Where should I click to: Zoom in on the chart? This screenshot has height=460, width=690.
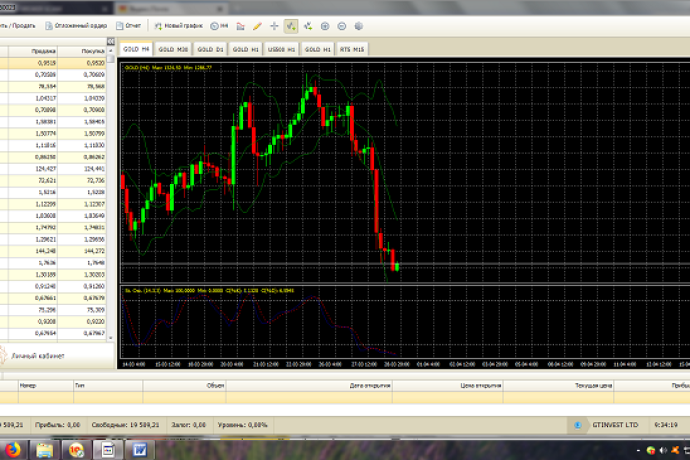coord(325,26)
